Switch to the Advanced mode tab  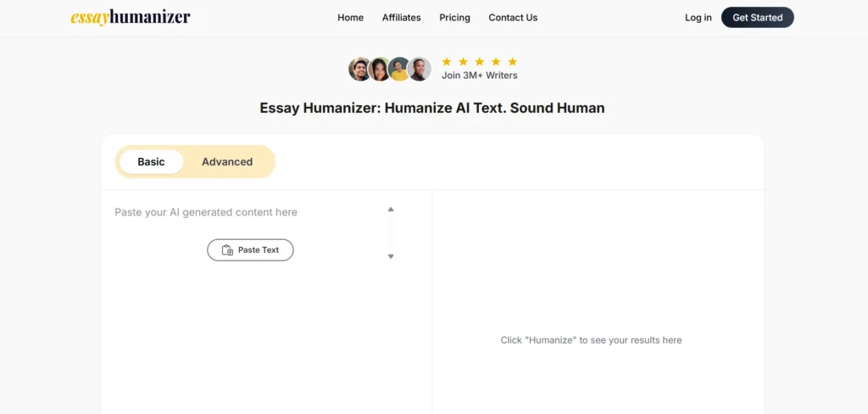coord(227,162)
